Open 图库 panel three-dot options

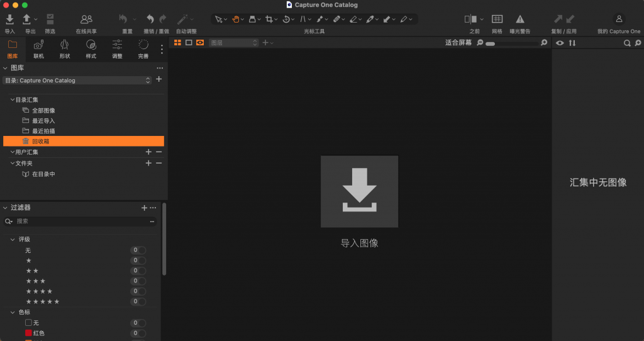coord(160,68)
